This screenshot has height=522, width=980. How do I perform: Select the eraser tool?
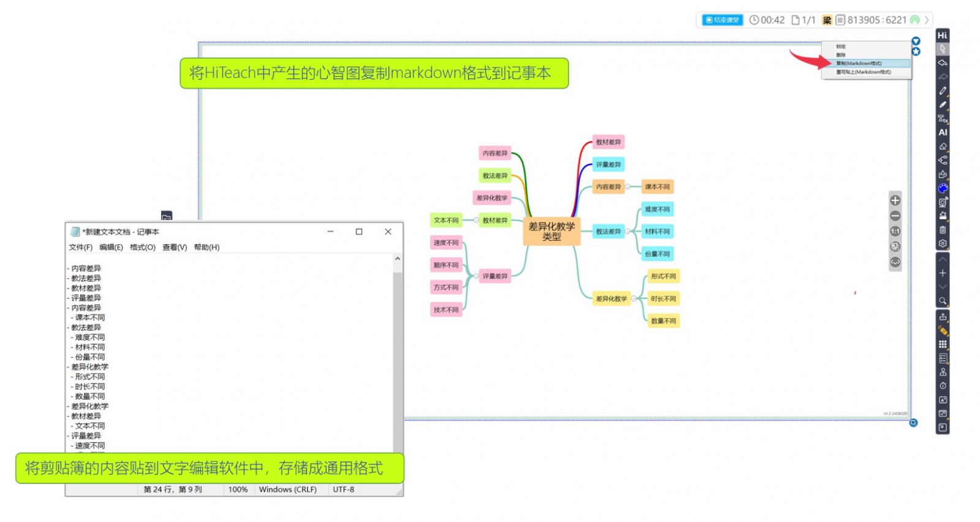coord(943,146)
